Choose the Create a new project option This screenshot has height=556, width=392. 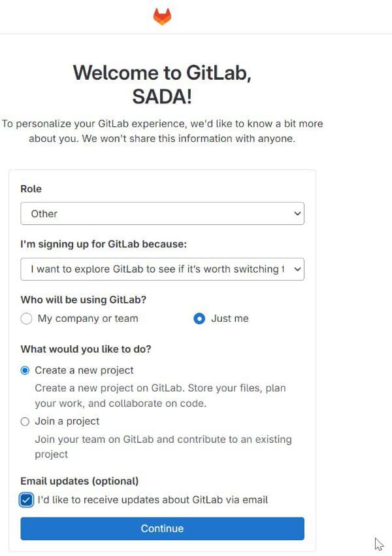click(x=25, y=370)
